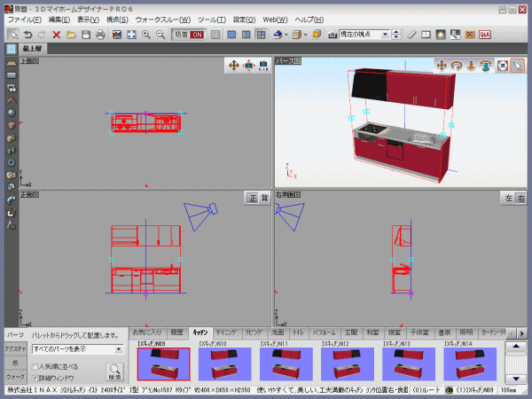Click the camera icon in top view
The height and width of the screenshot is (399, 532).
[x=249, y=66]
